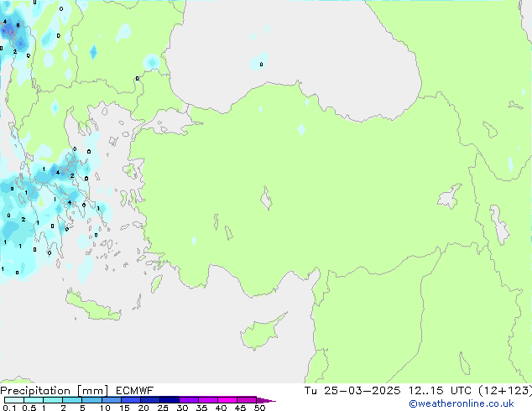The image size is (532, 411).
Task: Click Lake Urmia on the map's east side
Action: coord(499,224)
